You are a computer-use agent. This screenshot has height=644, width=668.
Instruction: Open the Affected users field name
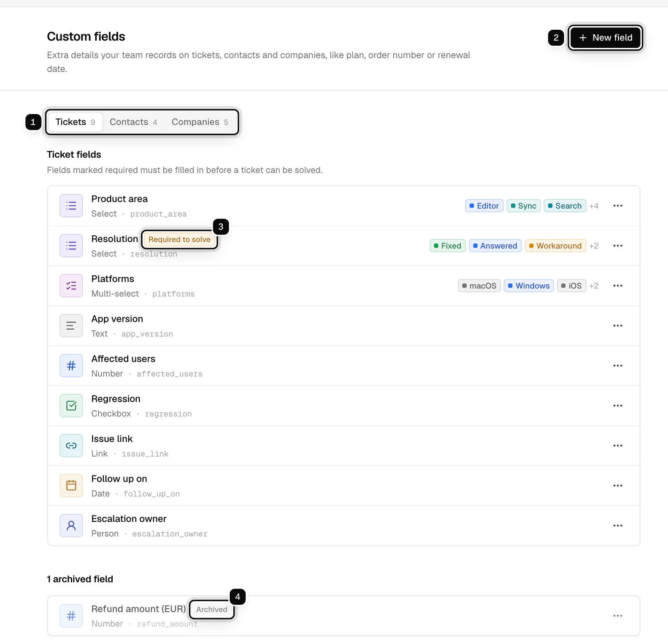point(123,359)
